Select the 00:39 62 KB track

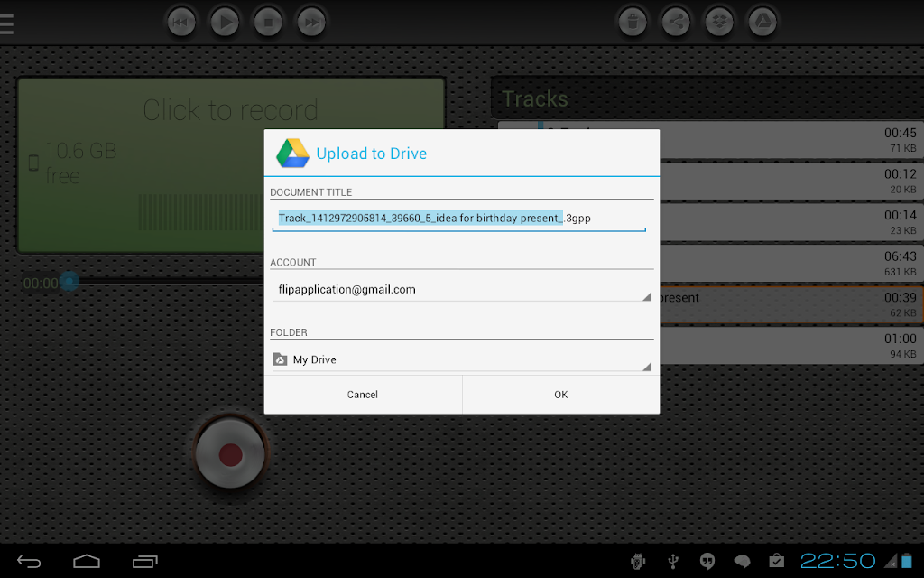[x=790, y=305]
